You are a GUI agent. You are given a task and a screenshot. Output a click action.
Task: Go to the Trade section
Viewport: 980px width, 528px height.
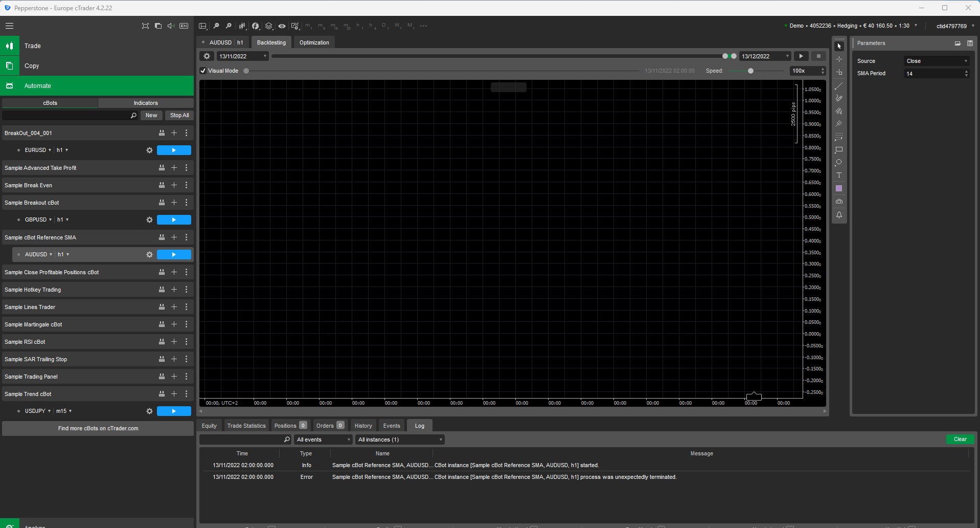click(x=97, y=46)
